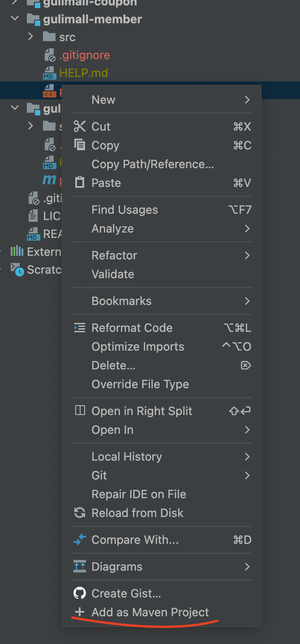
Task: Select the HELP.md file in tree
Action: coord(83,73)
